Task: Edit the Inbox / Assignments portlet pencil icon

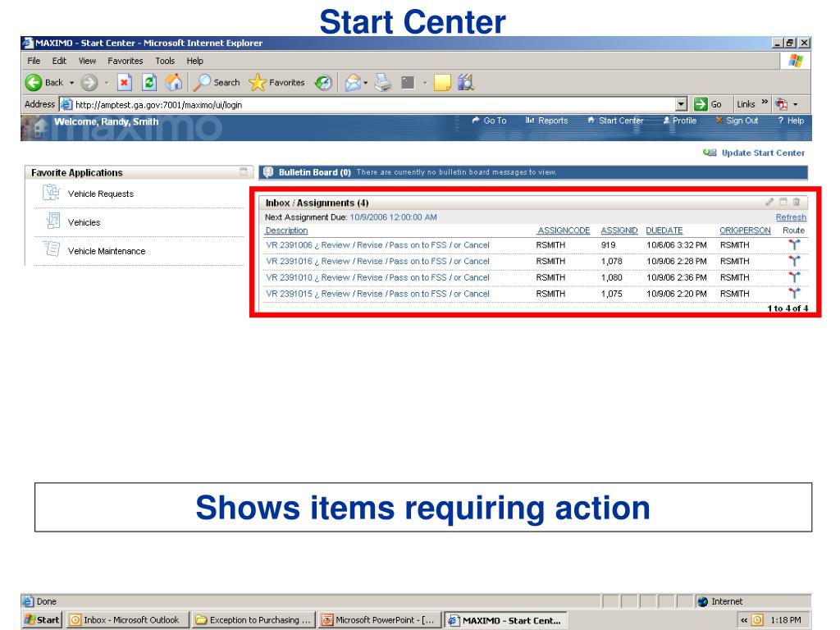Action: click(769, 202)
